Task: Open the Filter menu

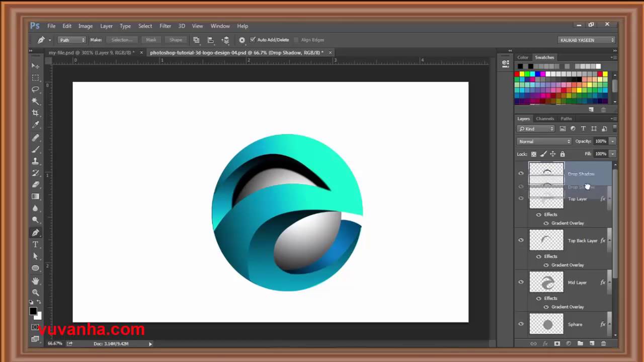Action: (166, 26)
